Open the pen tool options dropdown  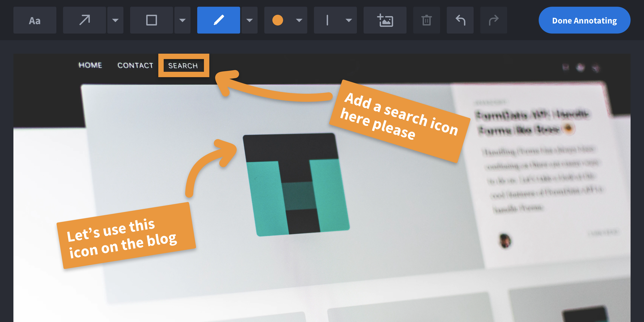pyautogui.click(x=250, y=20)
